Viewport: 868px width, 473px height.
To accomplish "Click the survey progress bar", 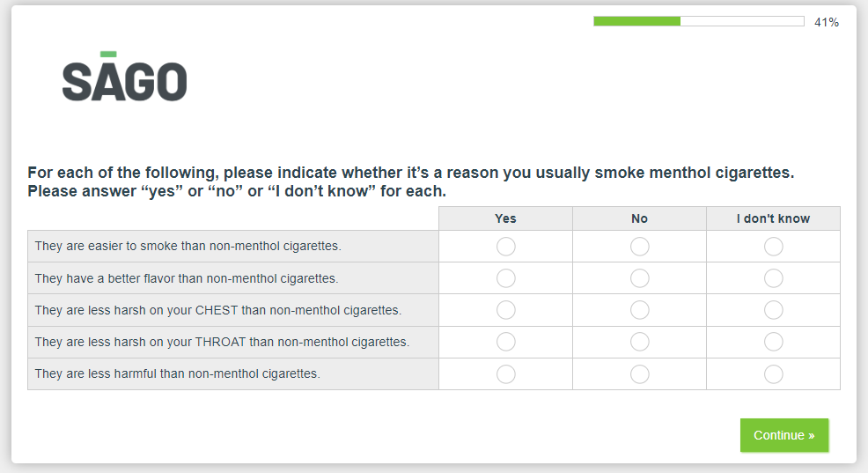I will (698, 21).
